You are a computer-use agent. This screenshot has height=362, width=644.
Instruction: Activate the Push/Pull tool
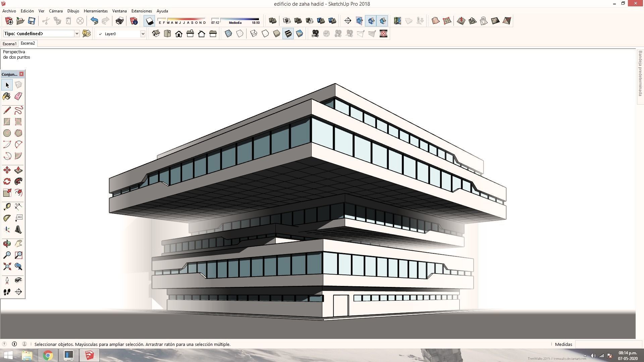click(x=18, y=170)
